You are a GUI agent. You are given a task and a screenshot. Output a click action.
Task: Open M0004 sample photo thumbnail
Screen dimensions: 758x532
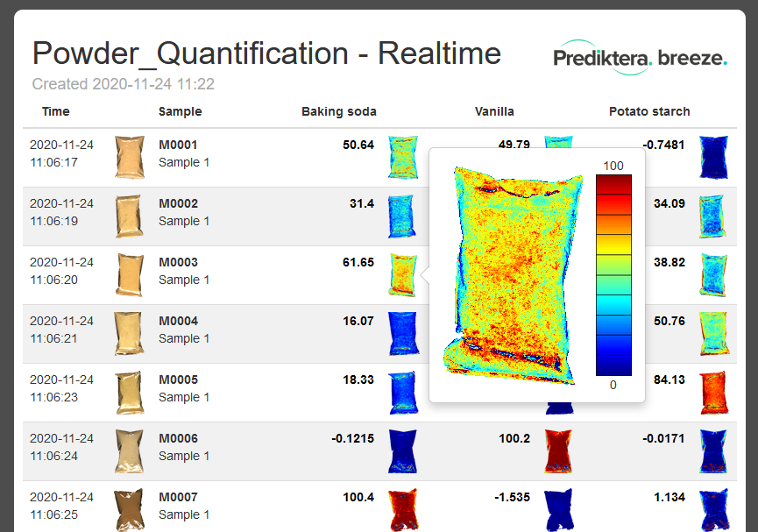(x=129, y=334)
